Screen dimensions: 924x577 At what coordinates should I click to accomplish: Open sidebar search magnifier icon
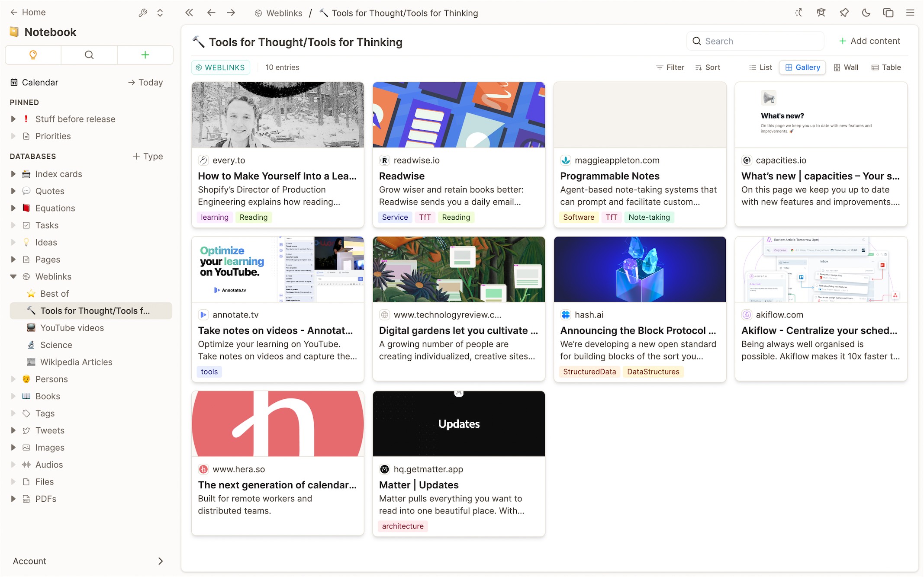tap(89, 54)
